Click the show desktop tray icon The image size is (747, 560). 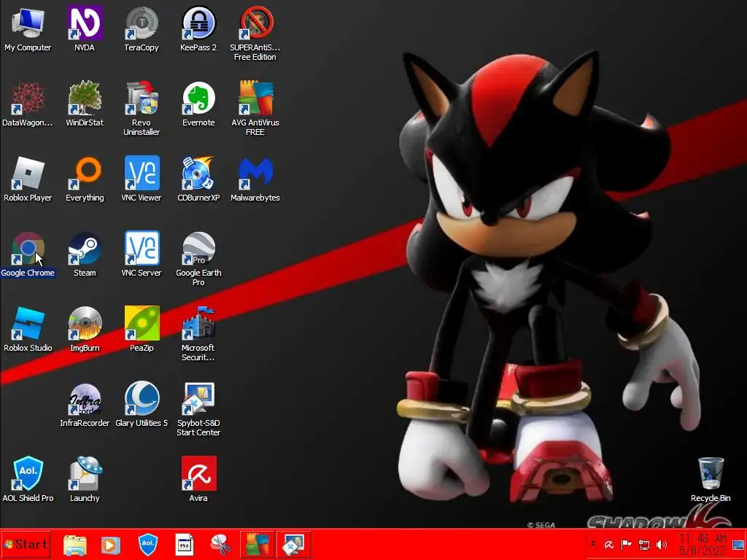coord(738,545)
